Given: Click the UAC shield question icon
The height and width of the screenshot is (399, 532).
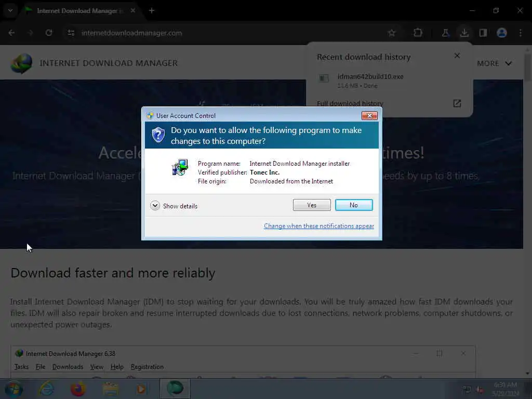Looking at the screenshot, I should pyautogui.click(x=158, y=135).
